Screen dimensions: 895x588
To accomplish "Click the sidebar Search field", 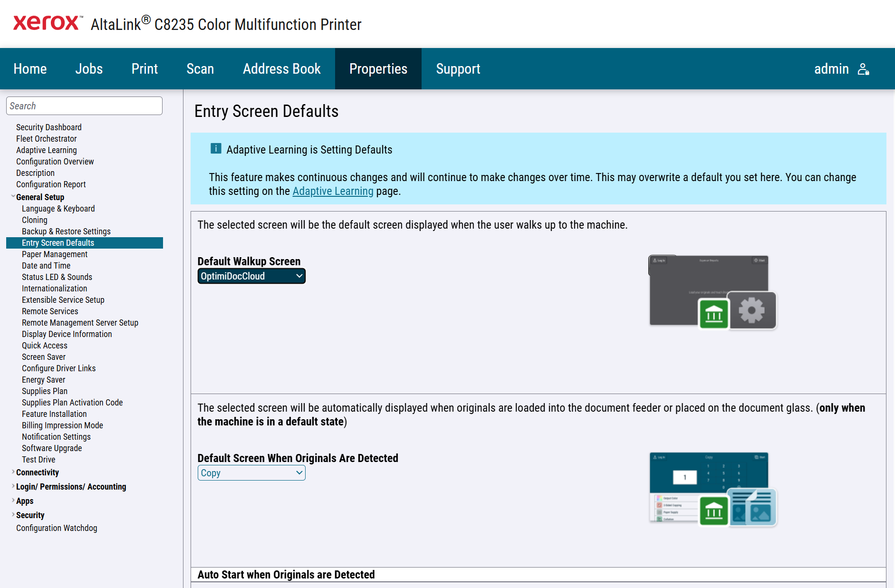I will point(84,106).
